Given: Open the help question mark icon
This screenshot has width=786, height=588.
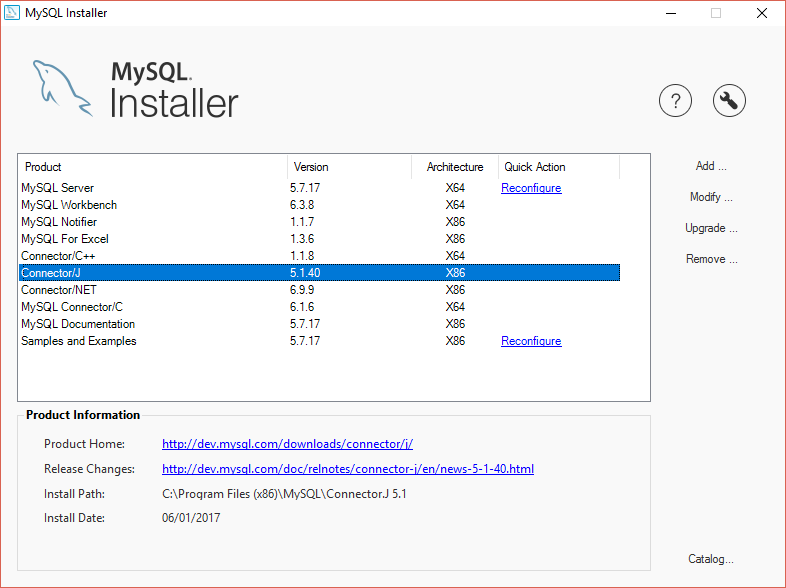Looking at the screenshot, I should tap(675, 101).
